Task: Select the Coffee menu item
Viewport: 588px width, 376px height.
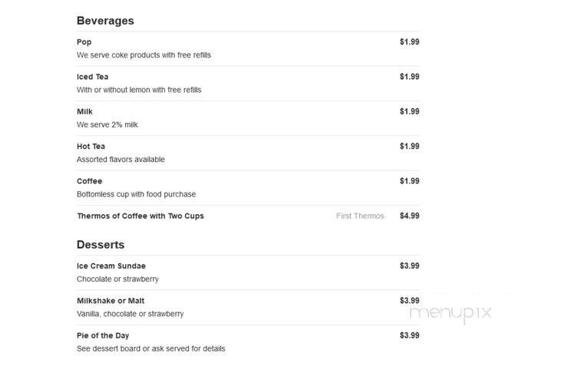Action: pyautogui.click(x=248, y=188)
